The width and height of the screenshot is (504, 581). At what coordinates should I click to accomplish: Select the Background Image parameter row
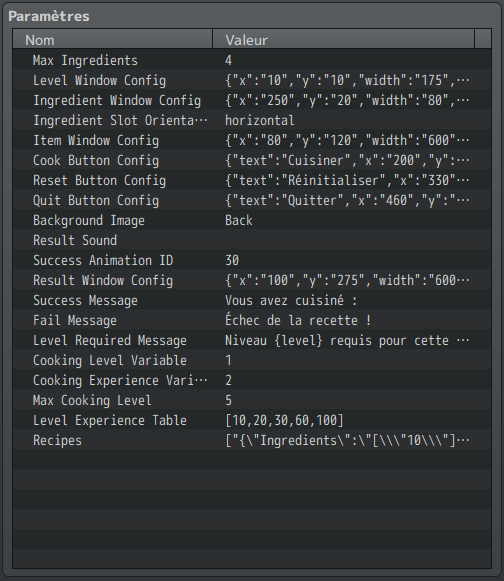(252, 220)
